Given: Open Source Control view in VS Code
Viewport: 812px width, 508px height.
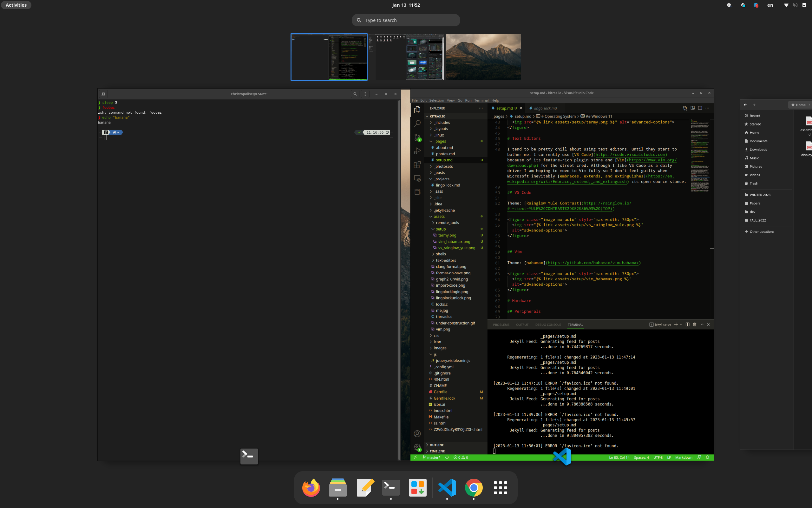Looking at the screenshot, I should [417, 137].
